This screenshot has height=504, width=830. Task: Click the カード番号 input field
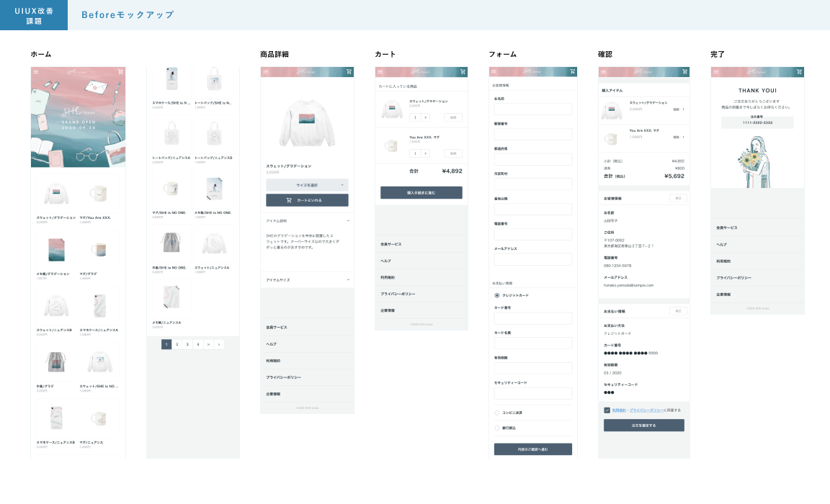tap(533, 318)
